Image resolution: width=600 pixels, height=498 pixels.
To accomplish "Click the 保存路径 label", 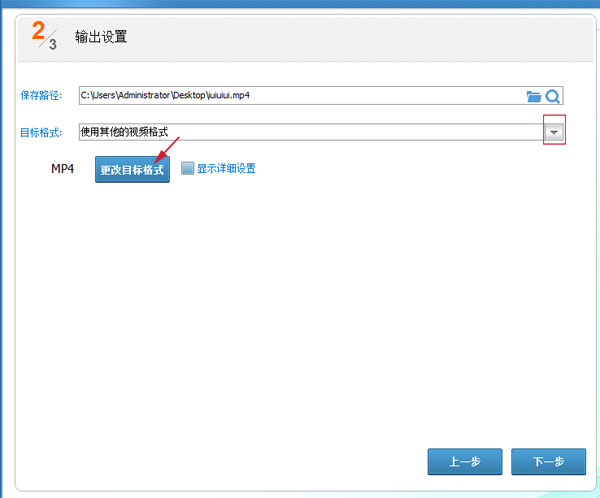I will [x=41, y=96].
